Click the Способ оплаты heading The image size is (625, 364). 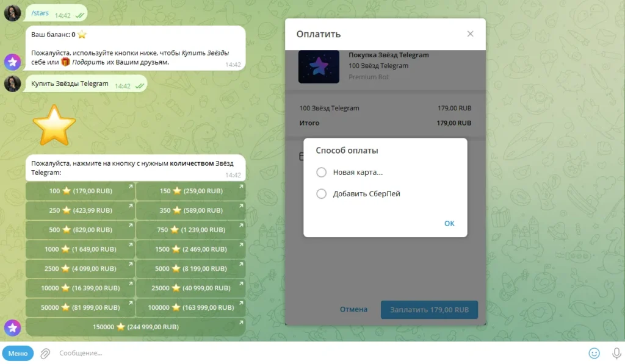tap(347, 151)
